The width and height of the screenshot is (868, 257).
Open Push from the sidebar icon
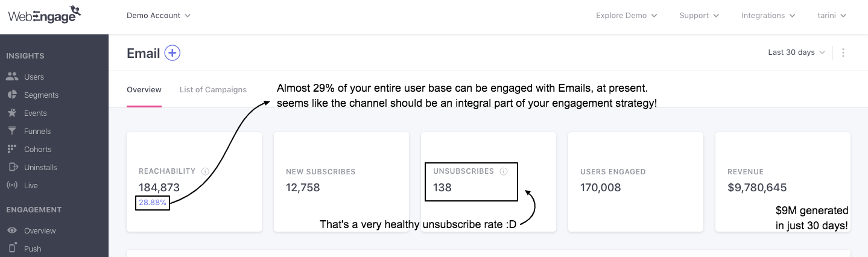(x=12, y=249)
